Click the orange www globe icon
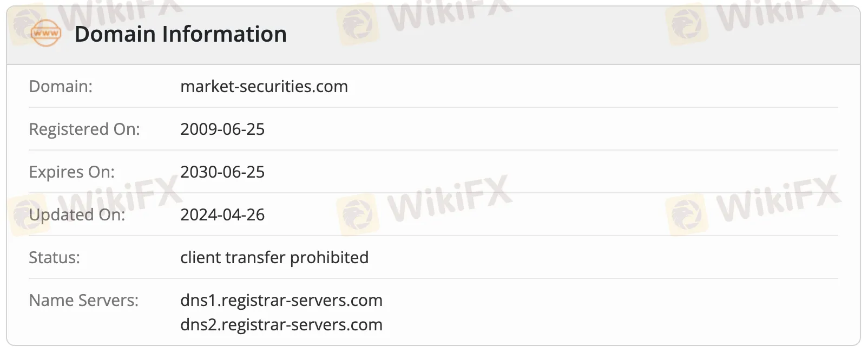The height and width of the screenshot is (352, 868). (46, 34)
